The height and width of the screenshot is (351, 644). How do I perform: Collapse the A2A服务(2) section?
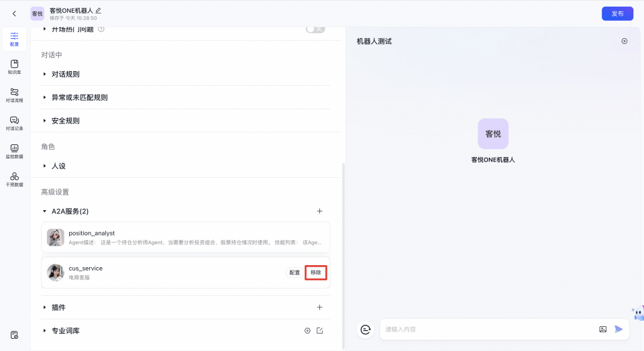pos(44,211)
